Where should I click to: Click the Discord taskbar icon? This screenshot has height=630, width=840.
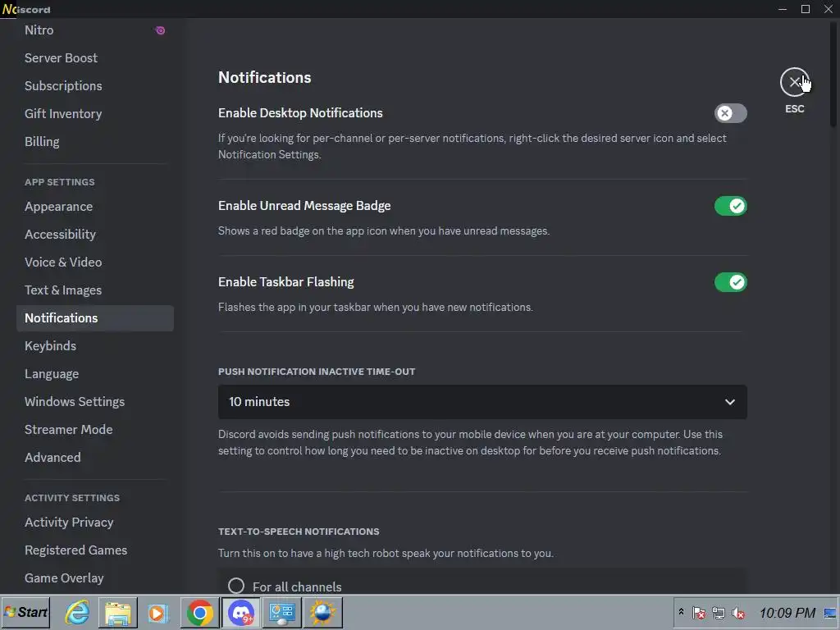(x=241, y=612)
